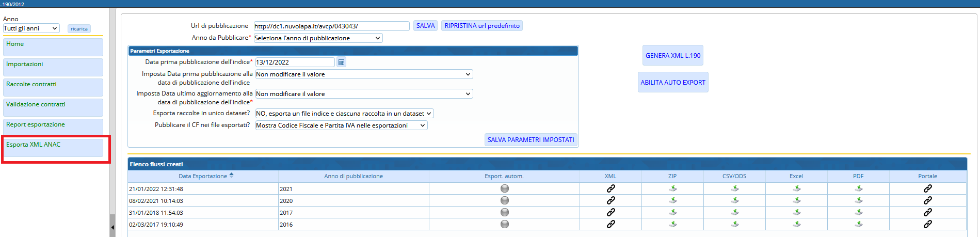Open Esporta XML ANAC menu item
Screen dimensions: 980x237
[x=53, y=148]
